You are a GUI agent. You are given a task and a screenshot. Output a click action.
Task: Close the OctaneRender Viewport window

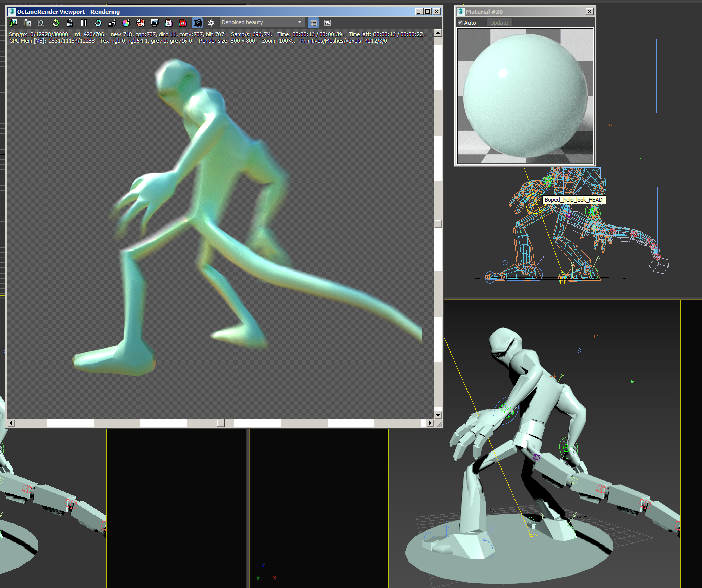coord(437,12)
